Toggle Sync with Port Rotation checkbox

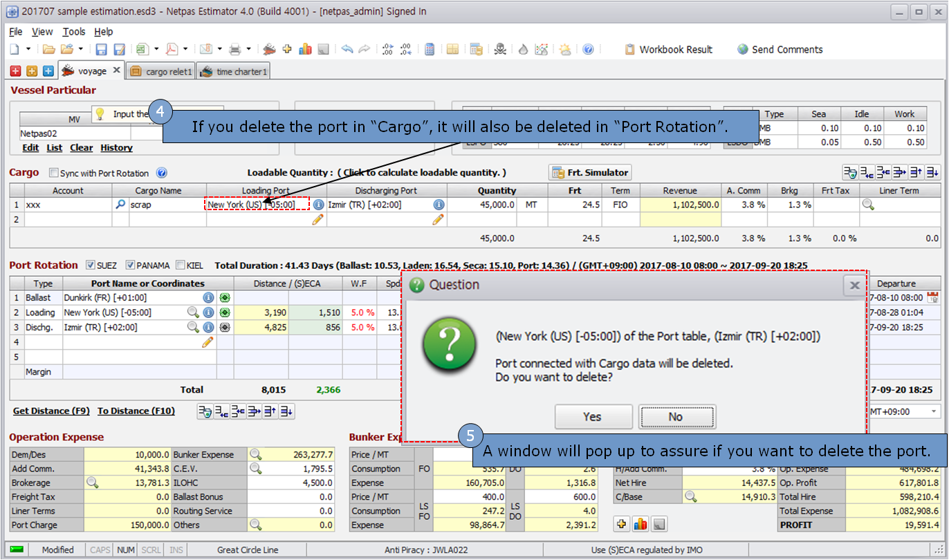tap(54, 174)
